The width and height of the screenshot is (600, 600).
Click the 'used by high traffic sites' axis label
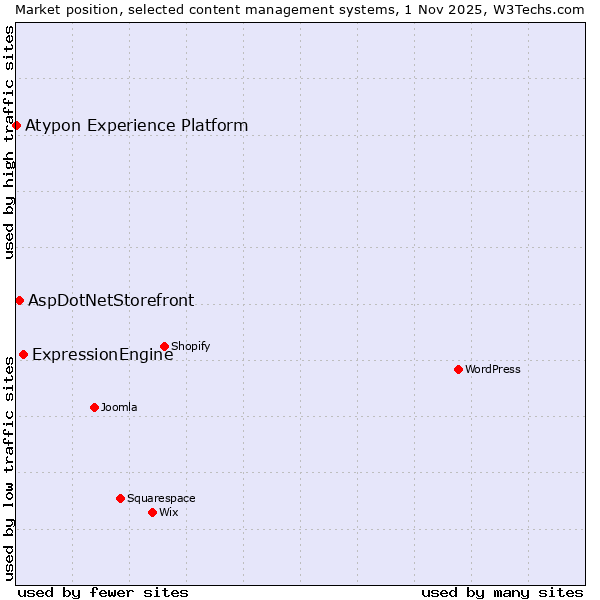click(9, 142)
